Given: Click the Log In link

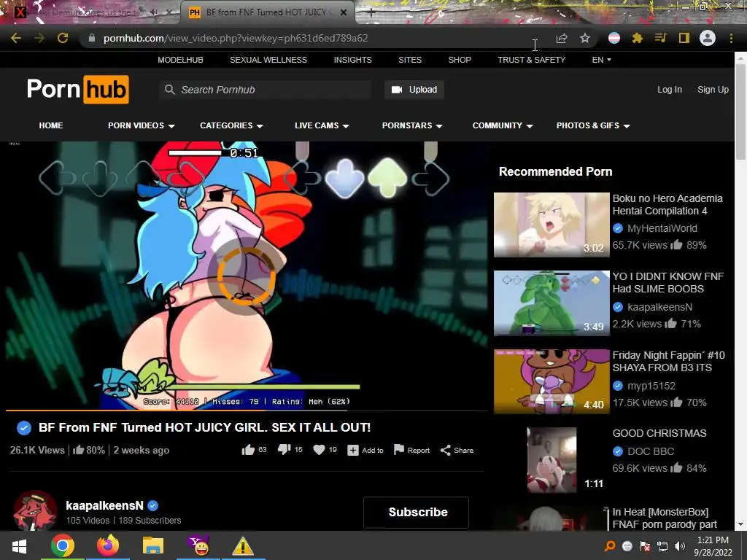Looking at the screenshot, I should pyautogui.click(x=670, y=90).
